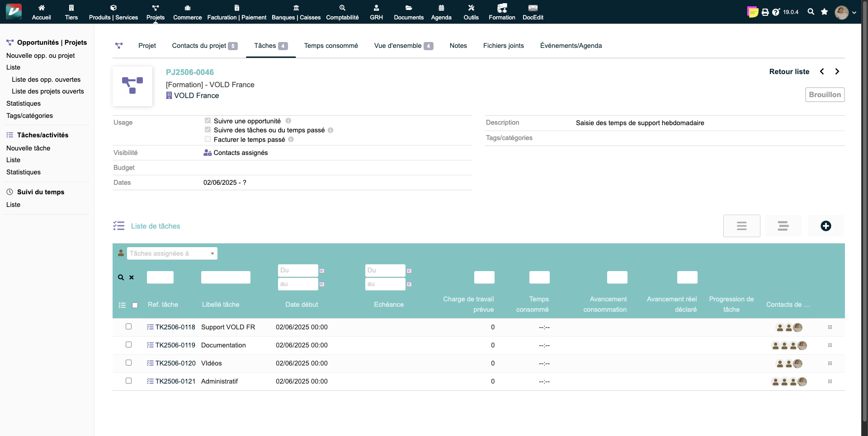Viewport: 868px width, 436px height.
Task: Open Date début start calendar picker
Action: click(x=322, y=271)
